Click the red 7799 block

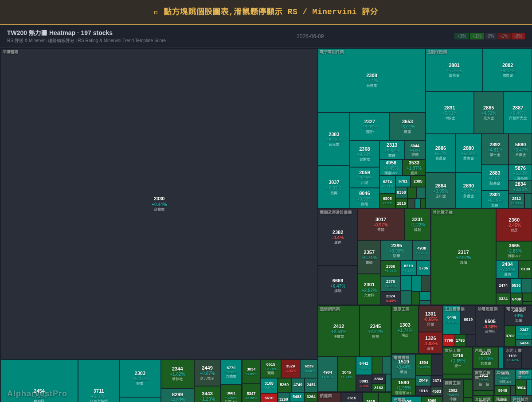pos(449,340)
